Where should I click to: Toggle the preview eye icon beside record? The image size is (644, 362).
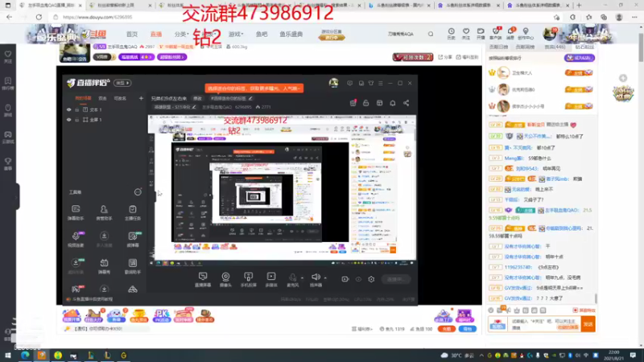358,279
